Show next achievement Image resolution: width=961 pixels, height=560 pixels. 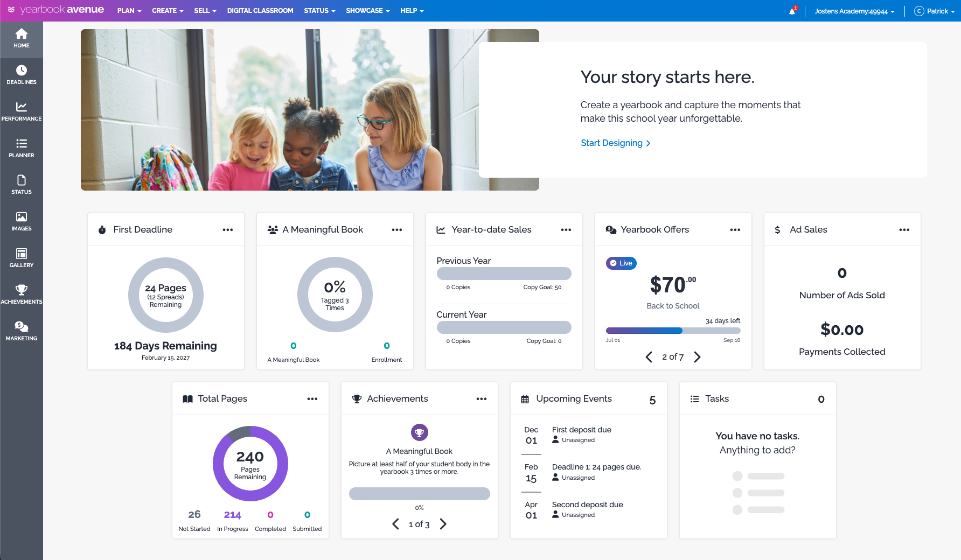[x=443, y=524]
